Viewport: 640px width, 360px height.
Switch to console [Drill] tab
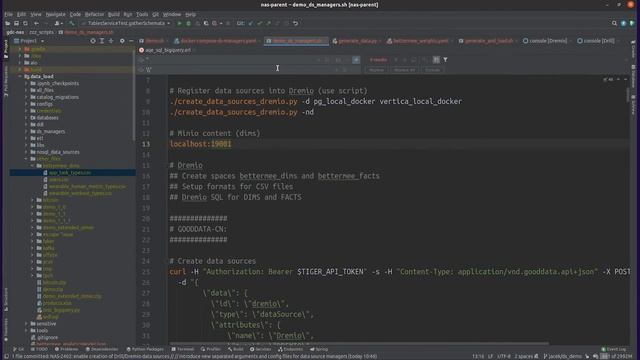598,41
